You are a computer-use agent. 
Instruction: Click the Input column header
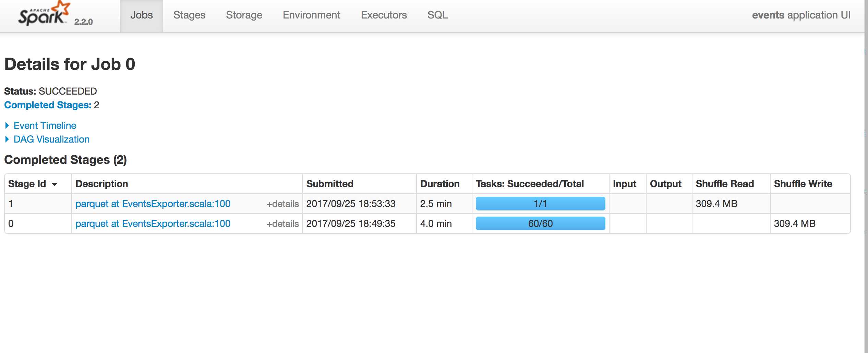(x=627, y=184)
